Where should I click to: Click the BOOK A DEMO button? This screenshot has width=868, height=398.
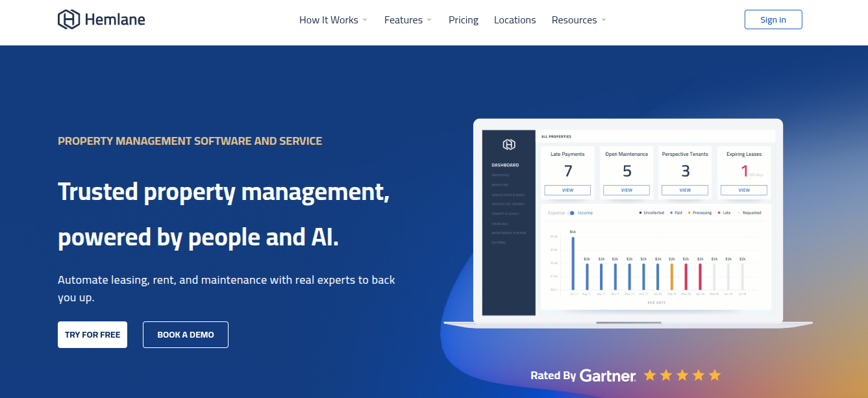tap(186, 334)
